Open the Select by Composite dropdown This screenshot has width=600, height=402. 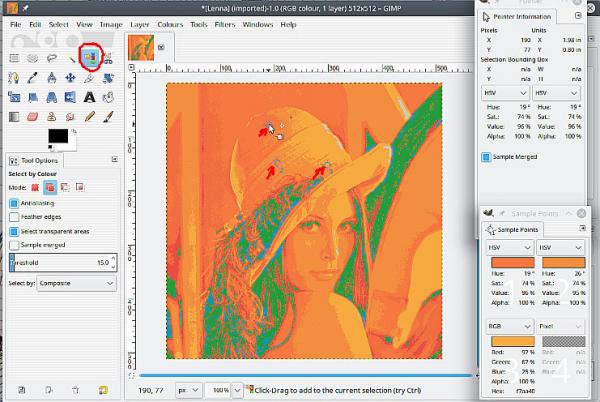point(77,283)
